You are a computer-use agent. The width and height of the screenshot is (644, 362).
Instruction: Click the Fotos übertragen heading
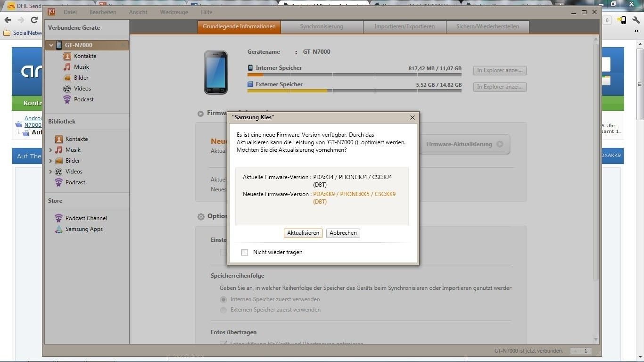[x=234, y=332]
